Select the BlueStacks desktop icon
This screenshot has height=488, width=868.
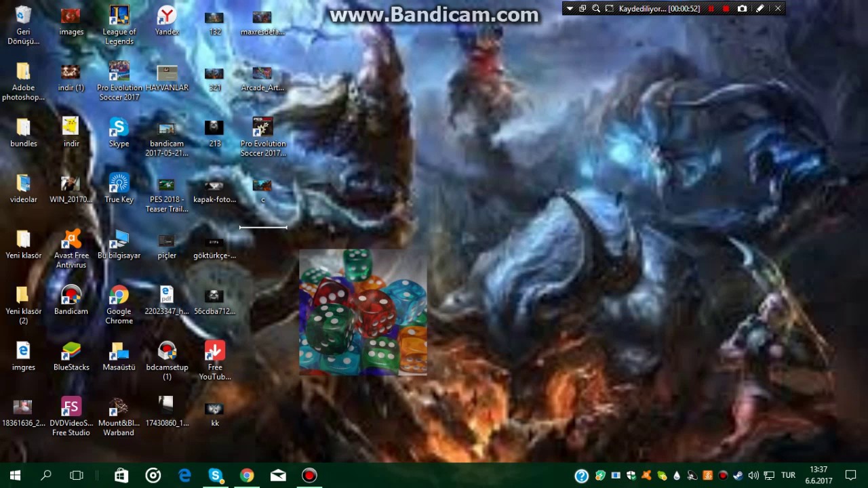pyautogui.click(x=71, y=356)
